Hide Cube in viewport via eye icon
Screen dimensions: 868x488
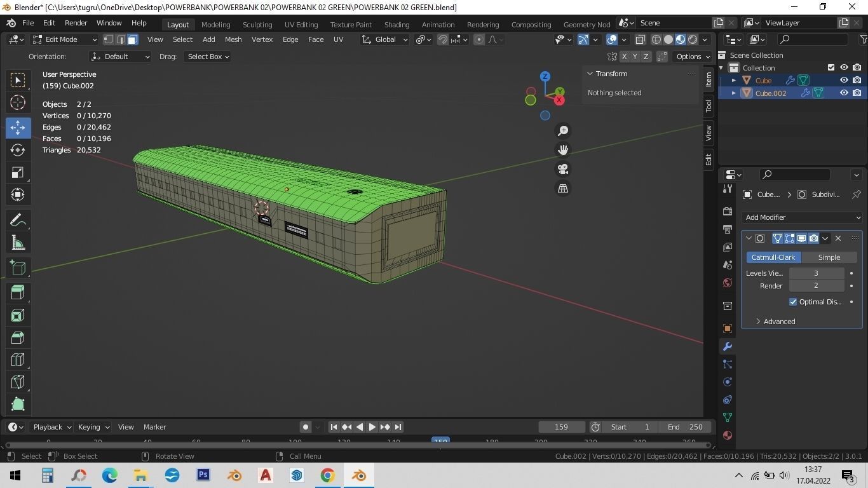pos(844,80)
